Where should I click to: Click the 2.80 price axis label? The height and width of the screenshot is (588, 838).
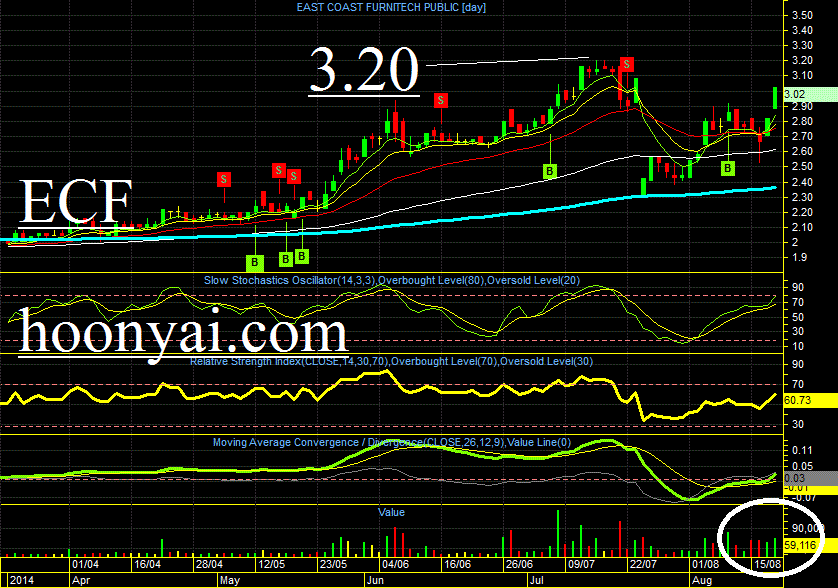pos(802,121)
